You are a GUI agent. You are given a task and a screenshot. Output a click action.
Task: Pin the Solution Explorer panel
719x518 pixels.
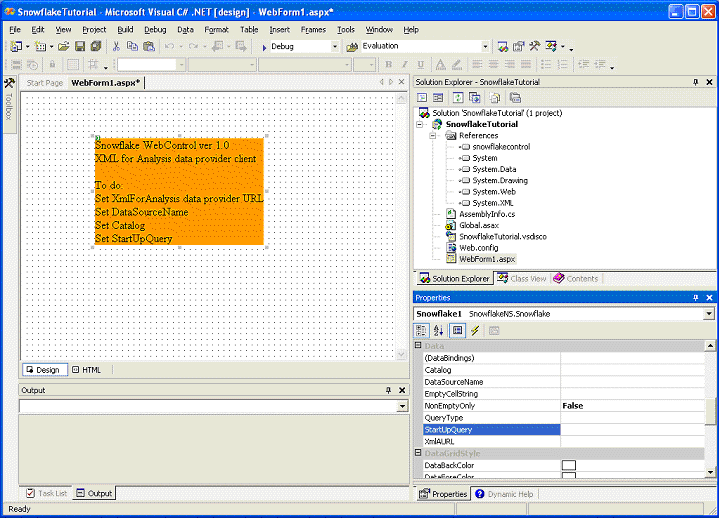pyautogui.click(x=696, y=82)
